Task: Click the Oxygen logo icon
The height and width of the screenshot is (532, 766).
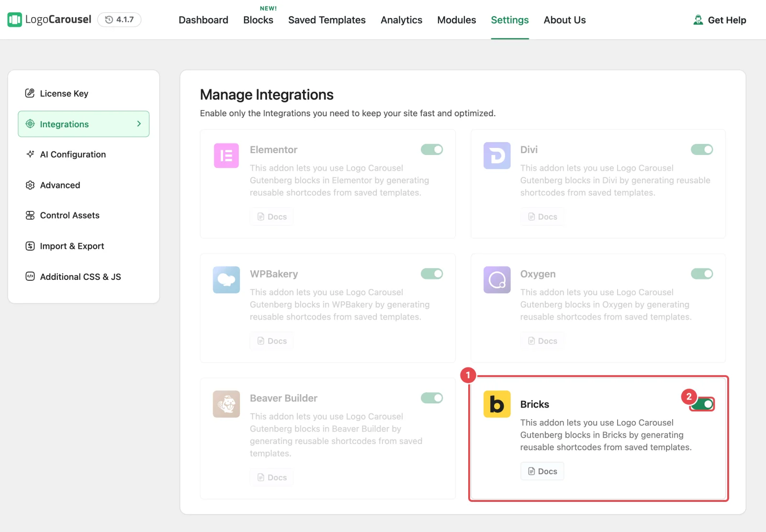Action: coord(497,280)
